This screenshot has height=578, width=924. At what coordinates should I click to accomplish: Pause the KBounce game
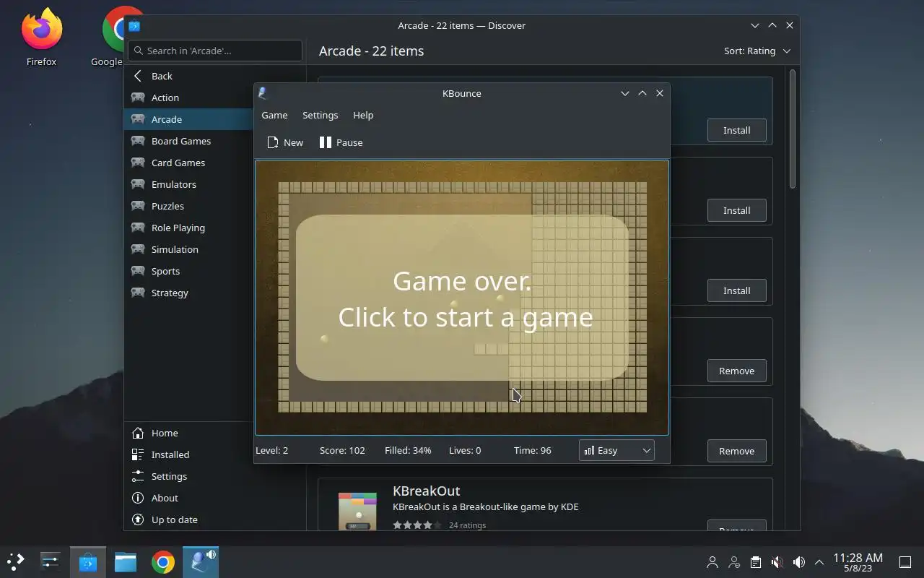coord(341,142)
